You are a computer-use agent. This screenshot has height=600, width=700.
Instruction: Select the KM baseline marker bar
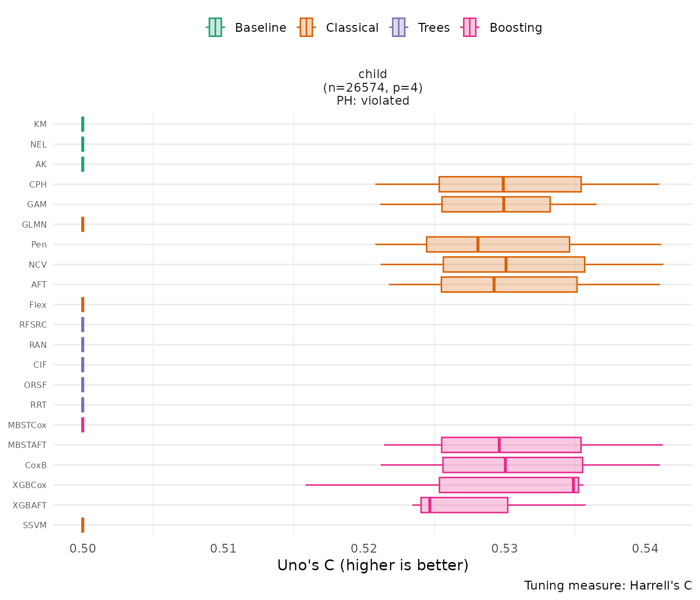tap(83, 124)
